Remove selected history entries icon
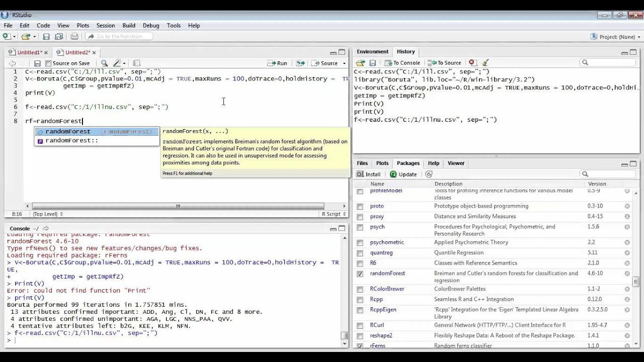Viewport: 644px width, 362px height. click(x=472, y=63)
